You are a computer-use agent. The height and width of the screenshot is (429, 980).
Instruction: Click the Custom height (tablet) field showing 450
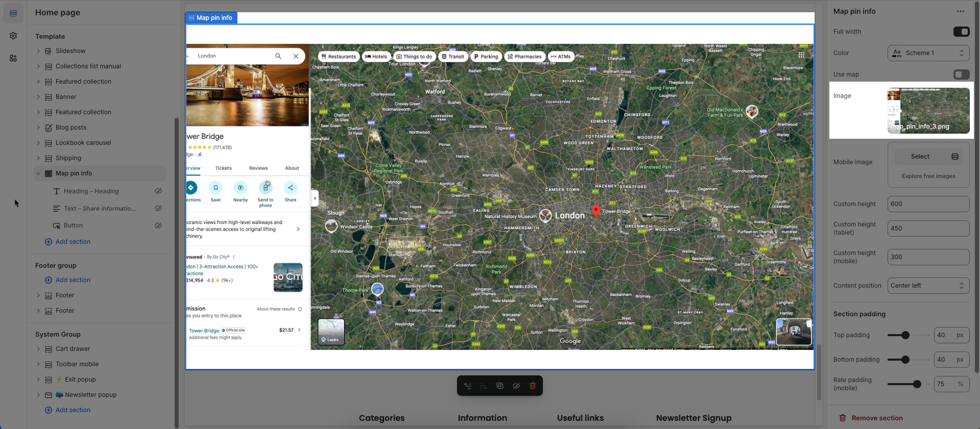point(928,229)
